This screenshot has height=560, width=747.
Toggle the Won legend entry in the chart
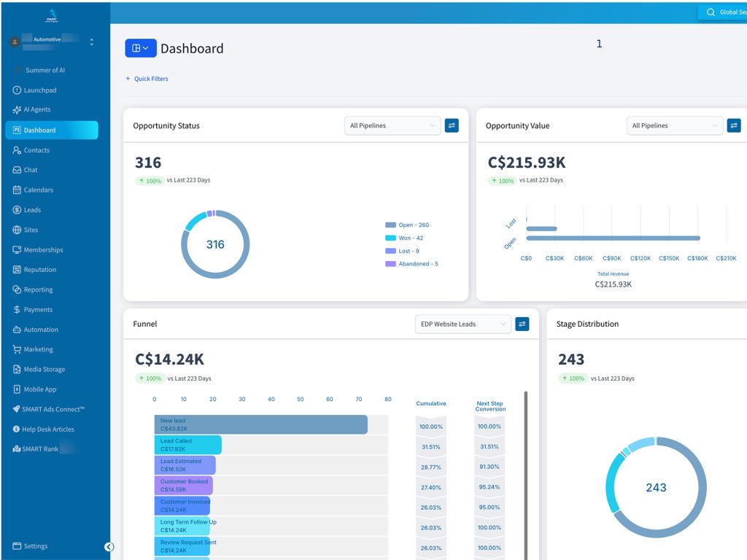tap(404, 238)
